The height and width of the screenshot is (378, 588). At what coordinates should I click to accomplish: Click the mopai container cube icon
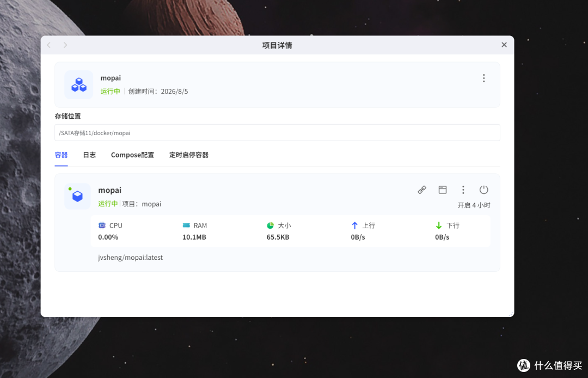(x=77, y=196)
